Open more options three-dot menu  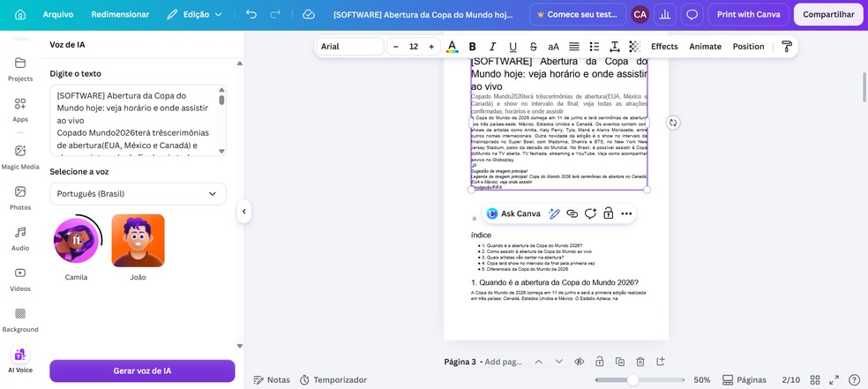(626, 213)
